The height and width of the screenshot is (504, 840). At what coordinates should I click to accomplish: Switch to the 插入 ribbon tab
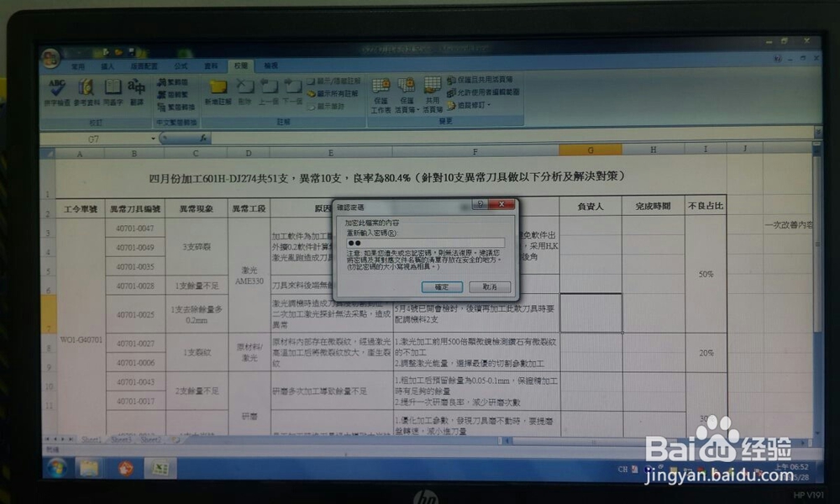coord(108,66)
